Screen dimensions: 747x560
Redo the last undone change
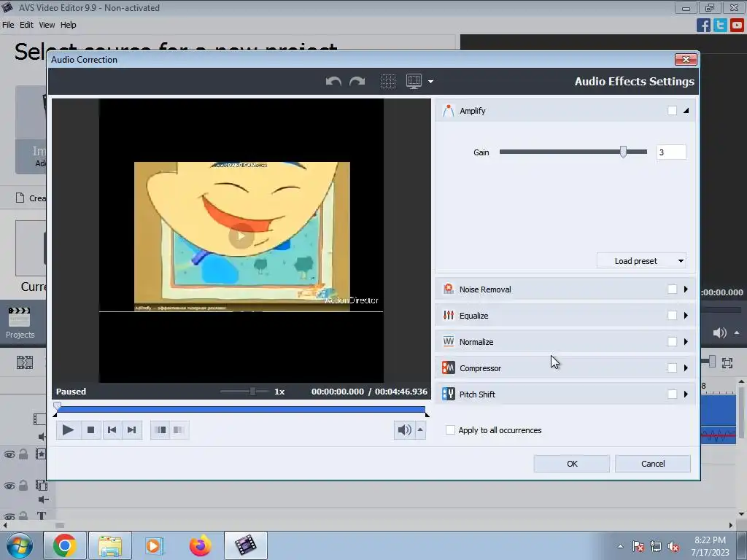point(357,82)
